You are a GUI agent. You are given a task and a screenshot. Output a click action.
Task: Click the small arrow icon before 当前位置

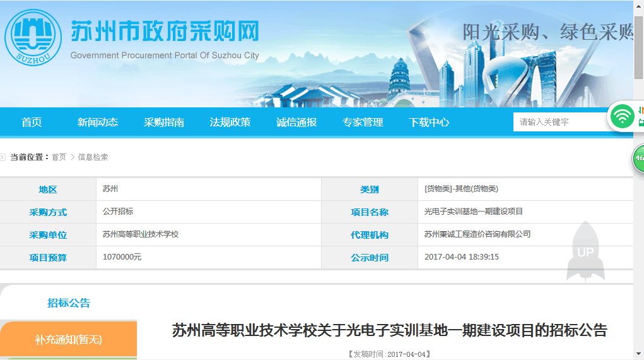click(x=3, y=157)
